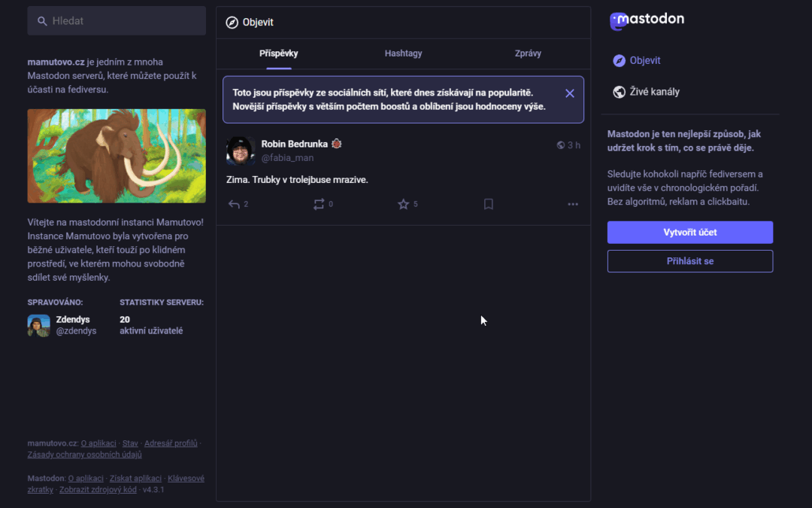Open the Adresář profilů link

click(171, 443)
